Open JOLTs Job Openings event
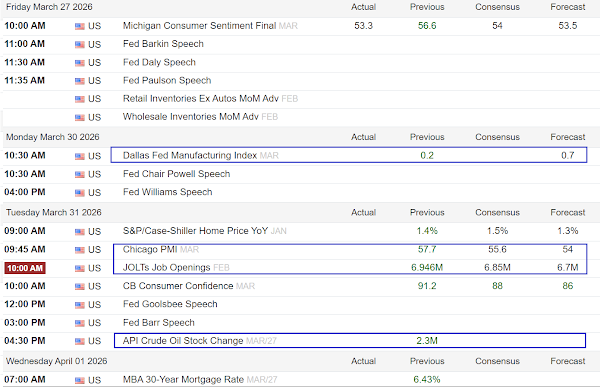Screen dimensions: 600x387 tap(166, 267)
